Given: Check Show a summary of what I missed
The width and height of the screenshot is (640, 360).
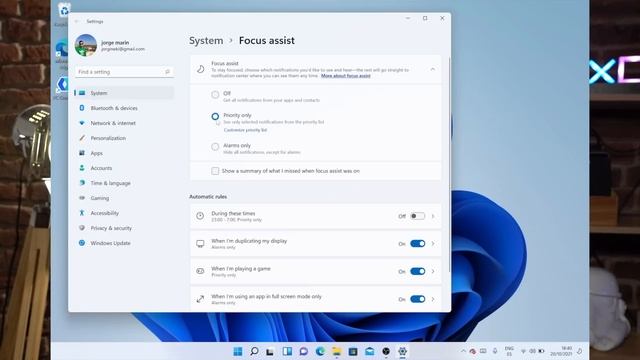Looking at the screenshot, I should [x=215, y=171].
